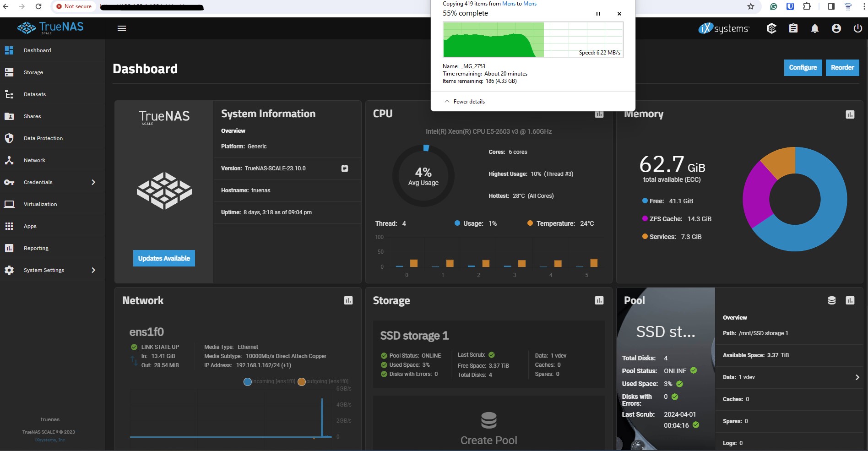
Task: Pause the file copy operation
Action: (x=598, y=14)
